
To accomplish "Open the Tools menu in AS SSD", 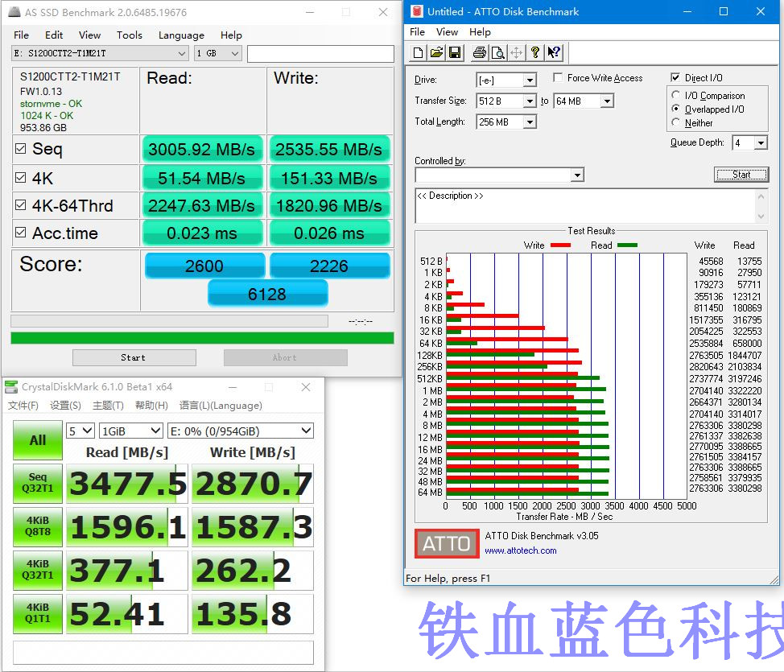I will coord(129,35).
